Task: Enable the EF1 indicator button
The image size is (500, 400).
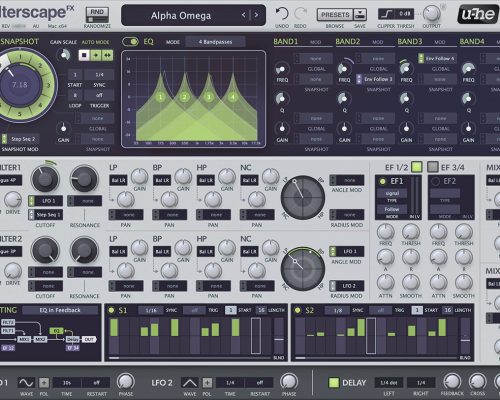Action: (382, 181)
